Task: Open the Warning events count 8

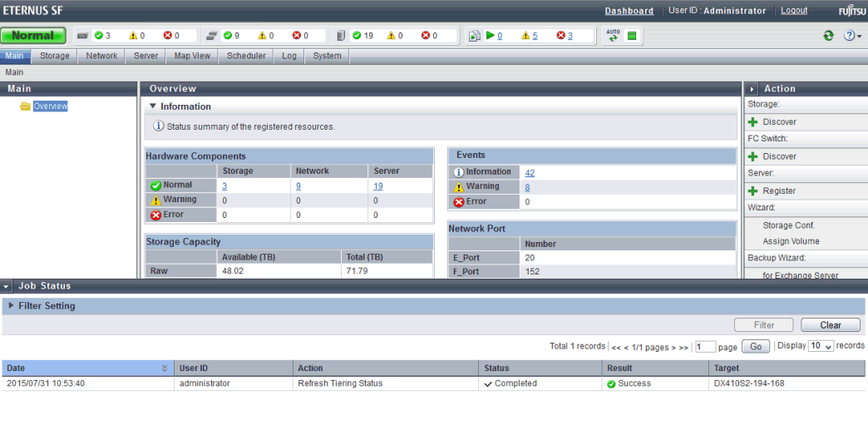Action: pyautogui.click(x=528, y=188)
